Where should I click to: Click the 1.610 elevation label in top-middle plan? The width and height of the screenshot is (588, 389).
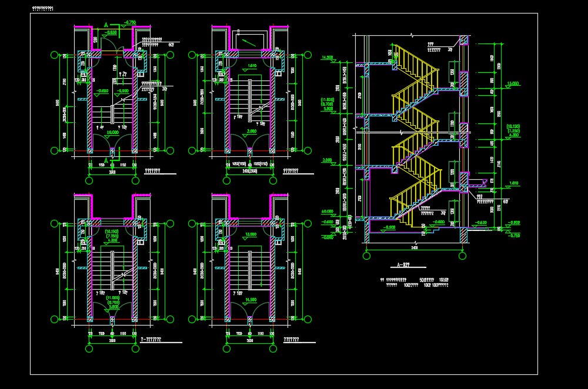251,66
